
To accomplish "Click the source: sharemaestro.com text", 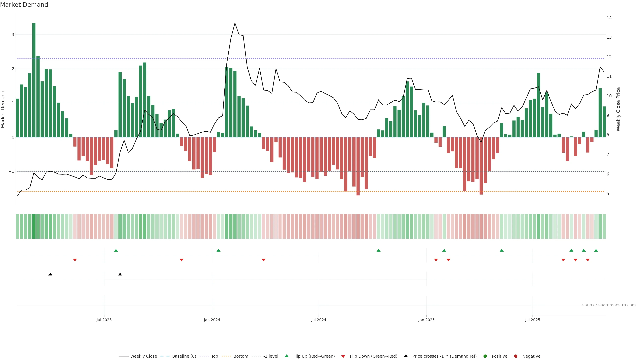I will tap(609, 305).
